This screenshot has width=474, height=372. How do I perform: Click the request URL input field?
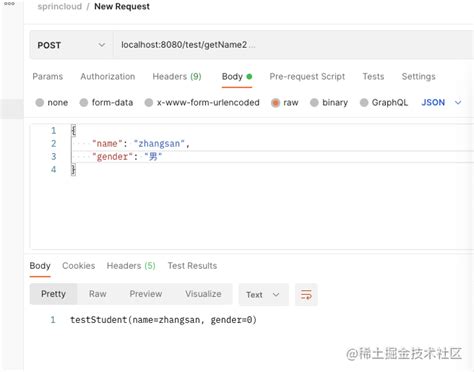[293, 45]
